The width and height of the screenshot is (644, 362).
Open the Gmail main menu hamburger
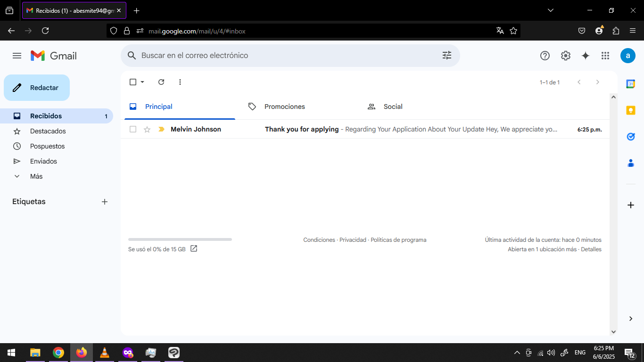(17, 56)
